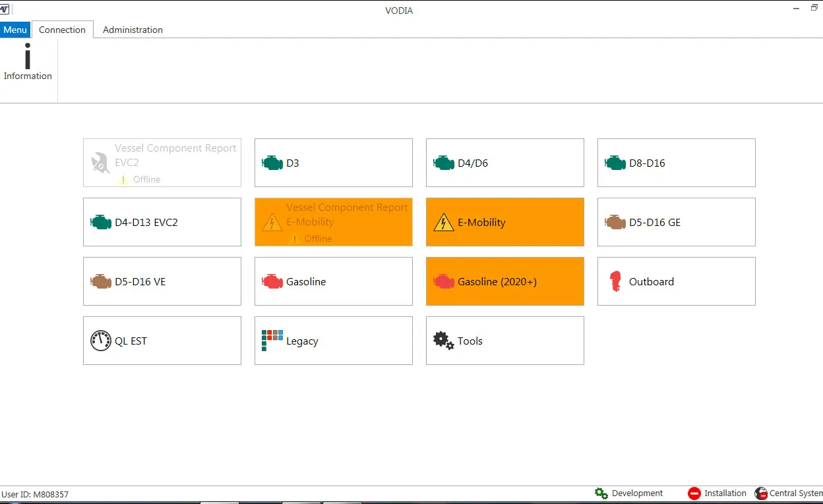Click the Information 'i' icon
823x504 pixels.
tap(28, 56)
